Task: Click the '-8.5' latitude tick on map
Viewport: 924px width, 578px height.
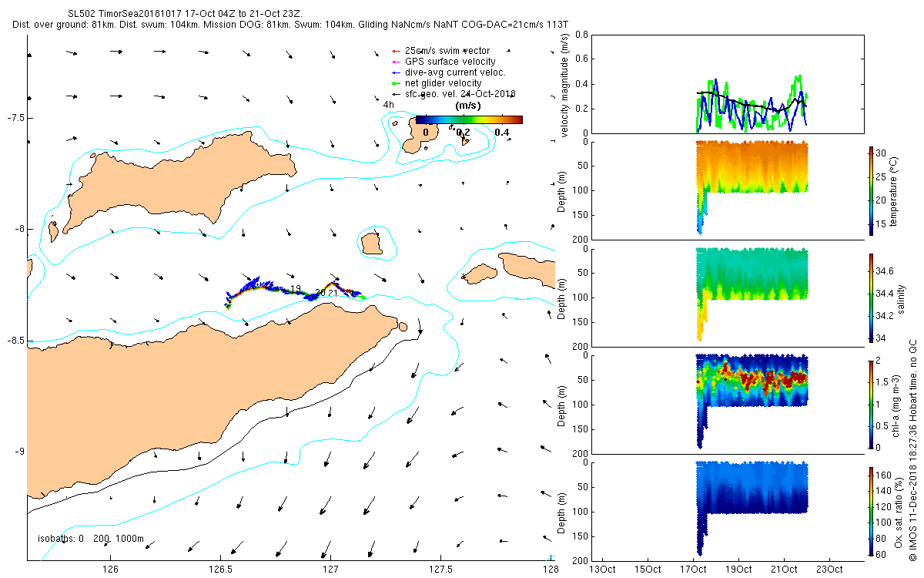Action: pyautogui.click(x=17, y=341)
